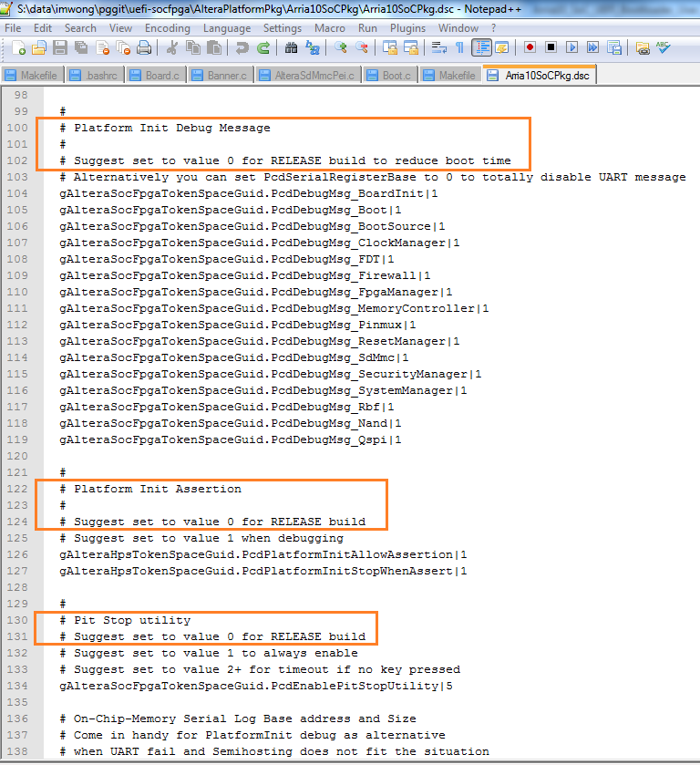Click the comment "# Pit Stop utility"

coord(125,620)
